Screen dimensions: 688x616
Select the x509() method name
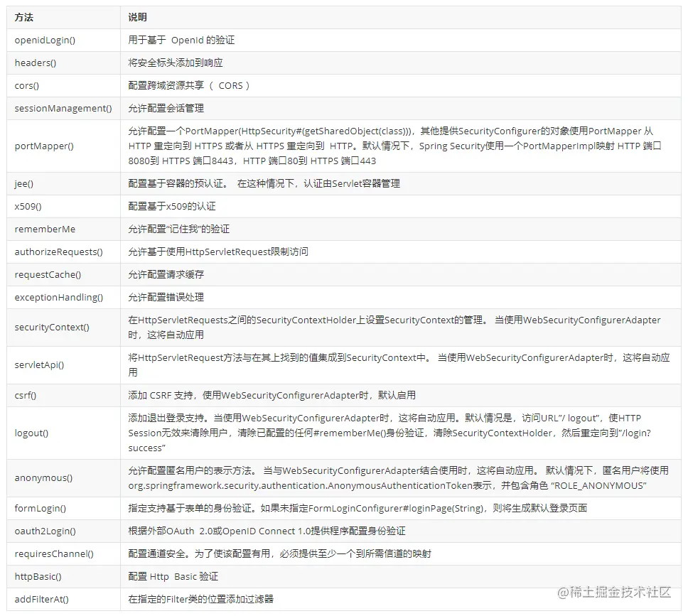tap(28, 207)
